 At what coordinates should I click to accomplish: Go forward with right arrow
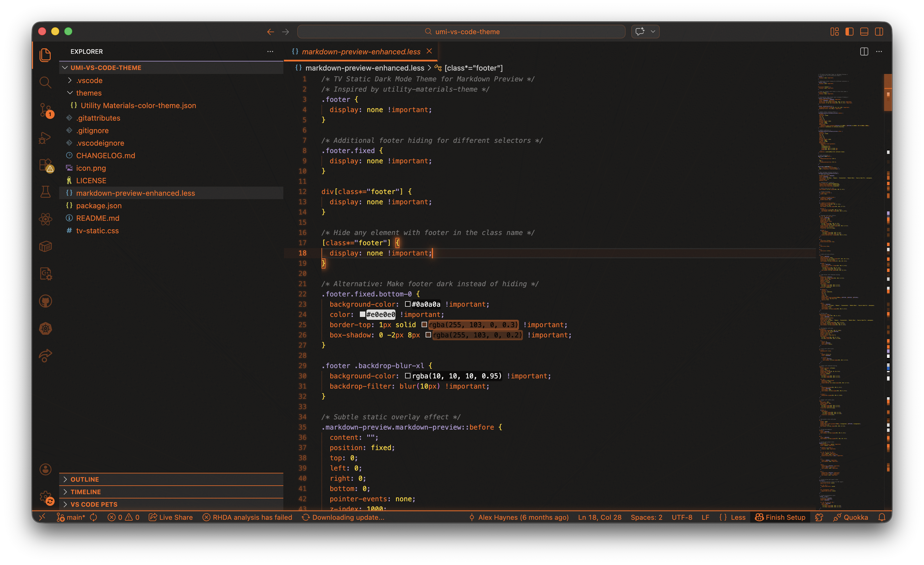pos(285,32)
